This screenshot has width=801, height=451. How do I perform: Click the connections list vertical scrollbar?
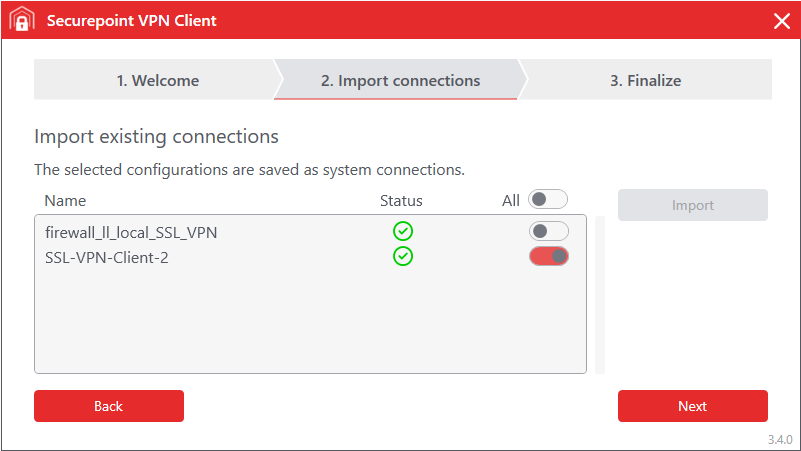(600, 294)
